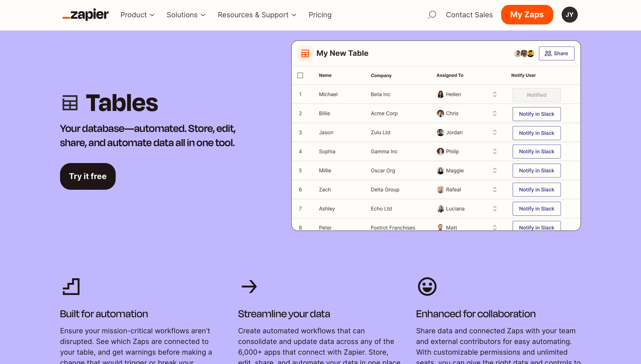Click the user avatar icon top right
641x364 pixels.
tap(570, 14)
